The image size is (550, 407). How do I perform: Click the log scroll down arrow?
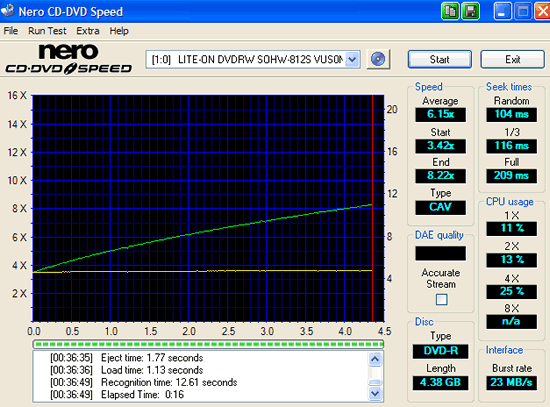(375, 393)
